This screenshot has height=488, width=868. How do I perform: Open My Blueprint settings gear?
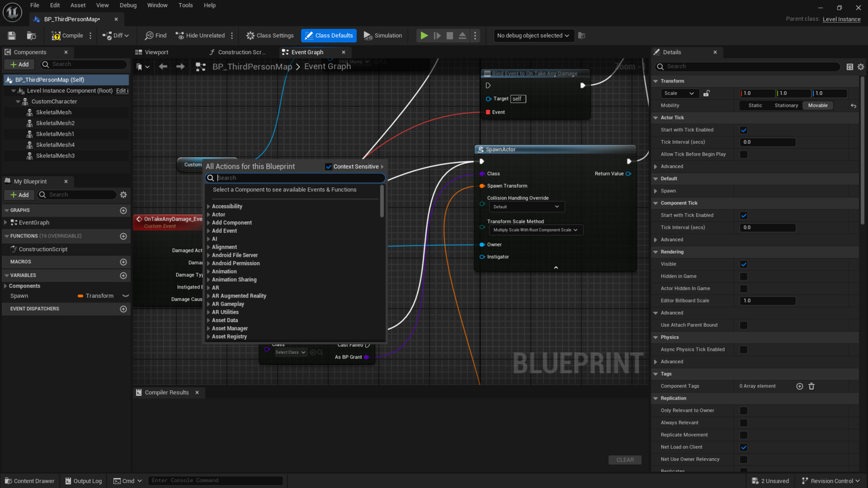point(124,195)
